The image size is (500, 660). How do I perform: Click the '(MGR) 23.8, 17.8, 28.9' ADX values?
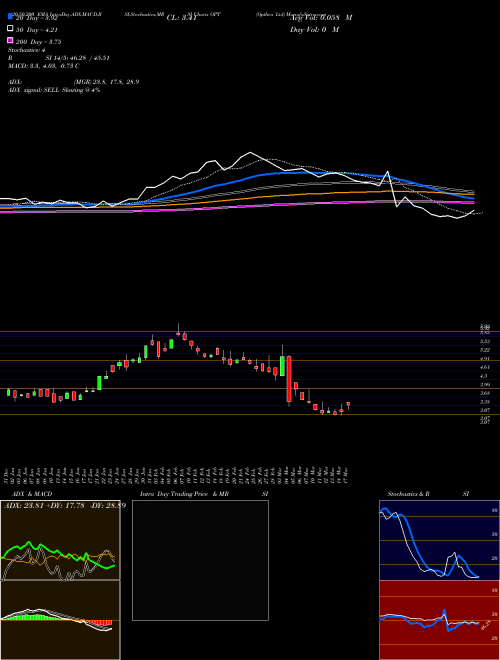click(106, 82)
